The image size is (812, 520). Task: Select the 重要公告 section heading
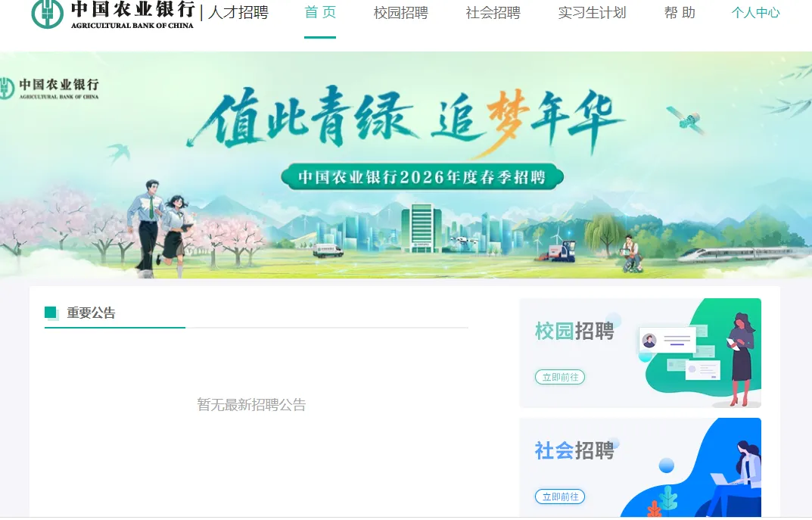pyautogui.click(x=91, y=313)
